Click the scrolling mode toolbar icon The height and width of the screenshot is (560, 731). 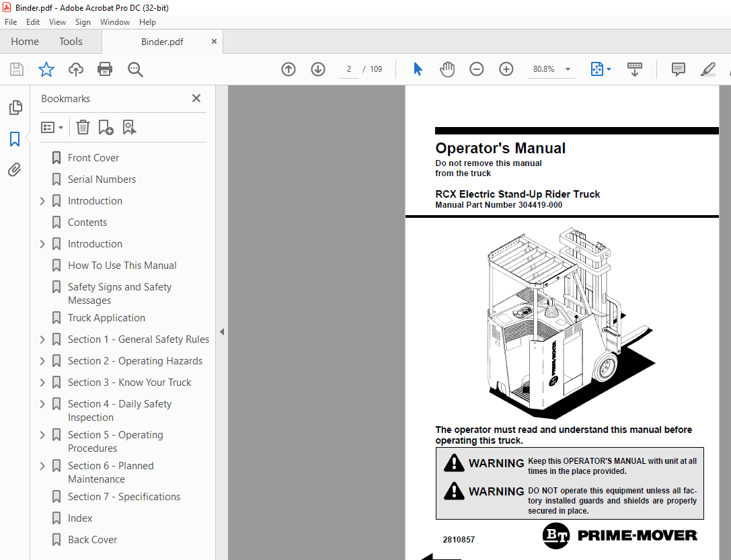point(634,69)
